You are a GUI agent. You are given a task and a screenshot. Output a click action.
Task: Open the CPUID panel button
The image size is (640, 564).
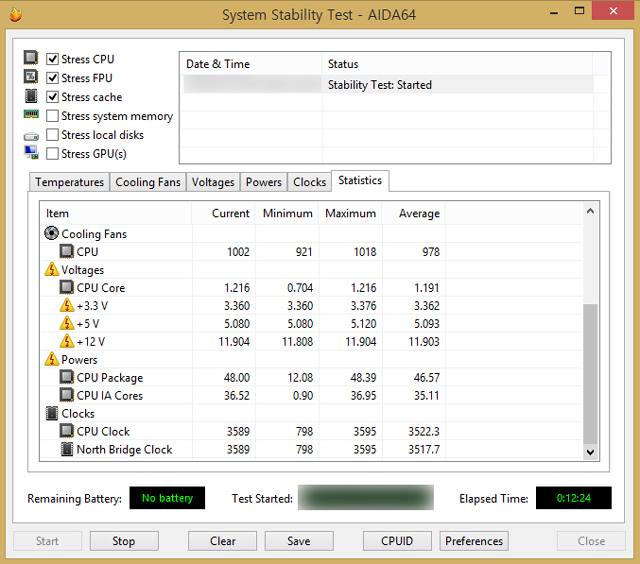click(397, 541)
